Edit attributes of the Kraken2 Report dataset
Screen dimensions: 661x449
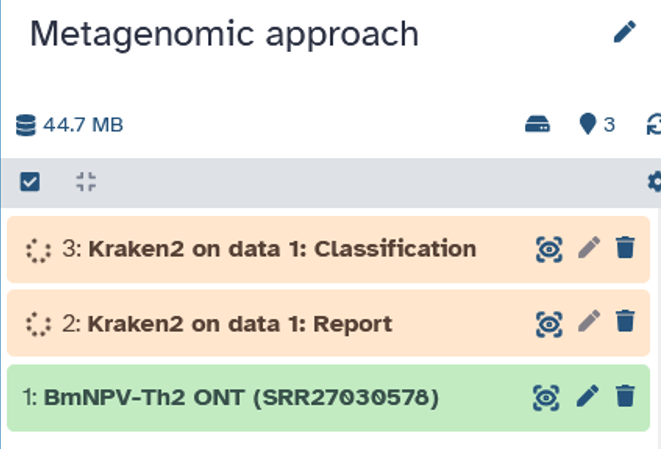tap(589, 321)
